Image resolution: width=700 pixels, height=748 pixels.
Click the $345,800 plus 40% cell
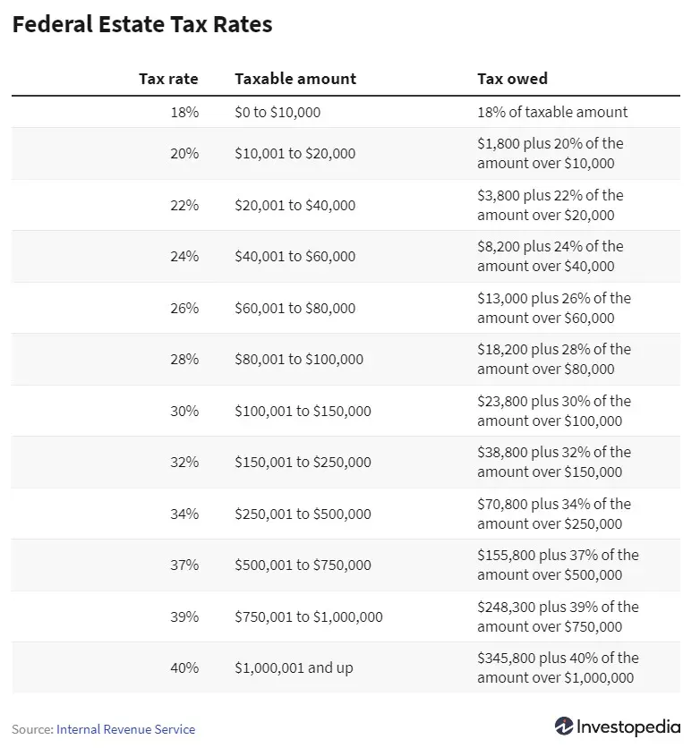click(x=558, y=667)
